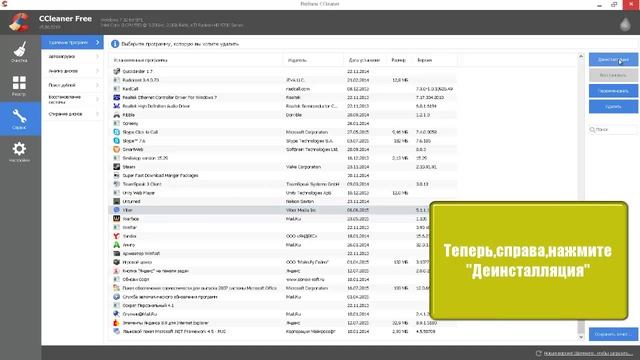Click the list scrollbar down arrow
The height and width of the screenshot is (360, 640).
[x=581, y=337]
